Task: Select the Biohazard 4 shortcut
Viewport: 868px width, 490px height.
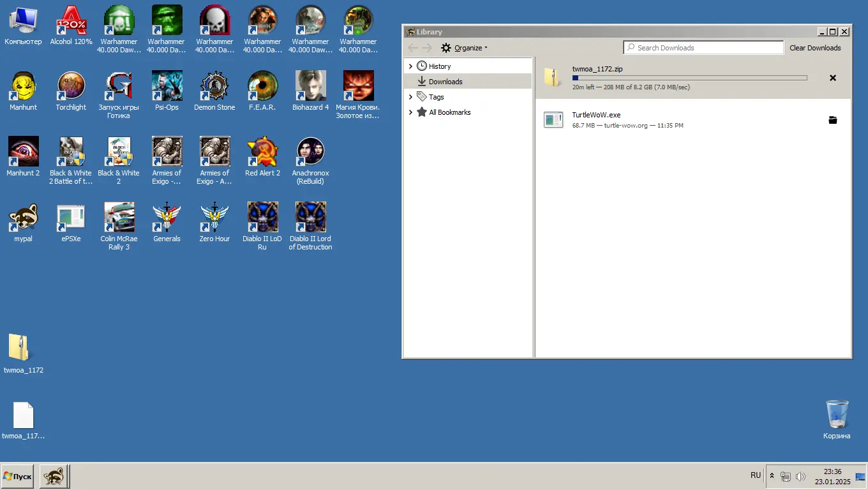Action: [310, 91]
